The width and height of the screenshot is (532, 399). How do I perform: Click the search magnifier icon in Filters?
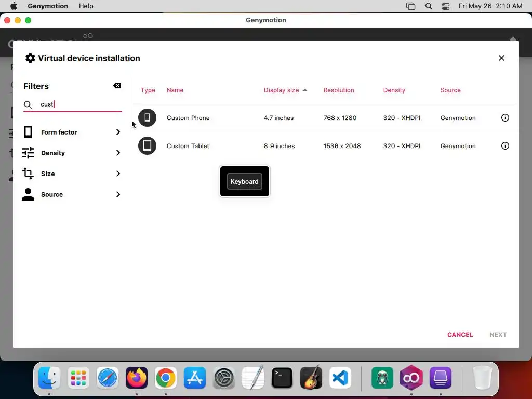(28, 105)
